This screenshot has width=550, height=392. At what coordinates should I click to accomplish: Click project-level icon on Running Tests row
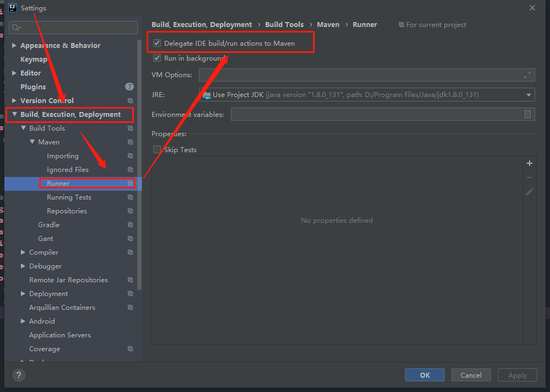130,197
